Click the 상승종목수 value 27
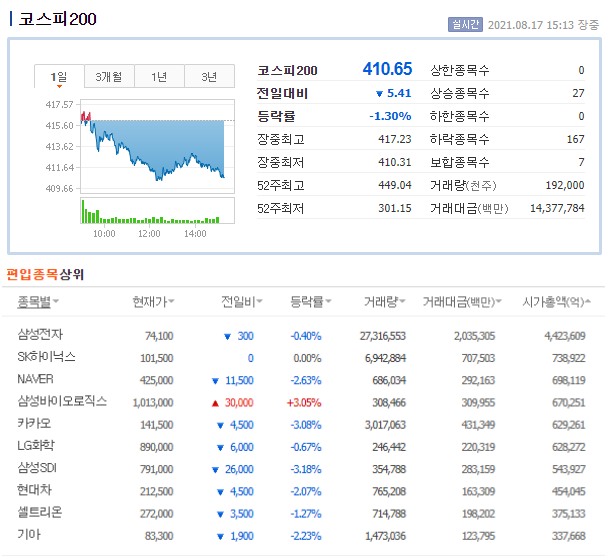Viewport: 610px width, 558px height. (x=578, y=93)
